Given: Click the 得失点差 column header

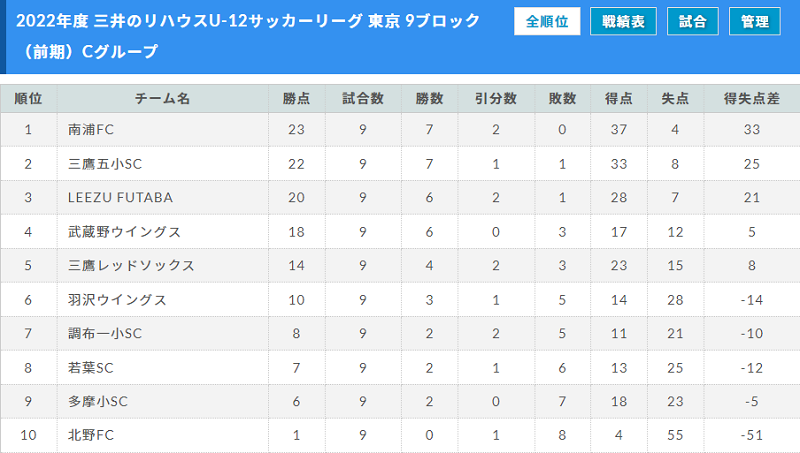Looking at the screenshot, I should pos(752,98).
